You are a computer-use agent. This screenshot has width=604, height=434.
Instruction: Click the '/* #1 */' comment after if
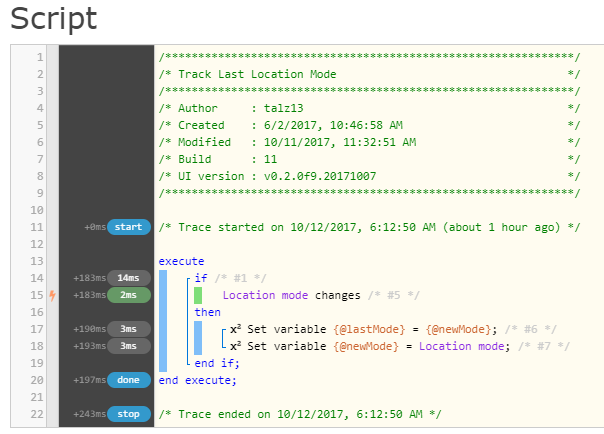(x=240, y=278)
